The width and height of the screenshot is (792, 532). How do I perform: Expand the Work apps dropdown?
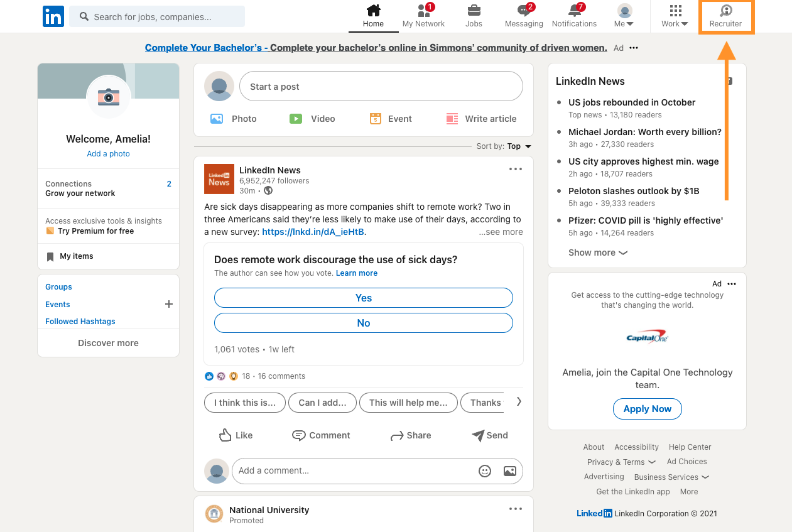point(675,16)
